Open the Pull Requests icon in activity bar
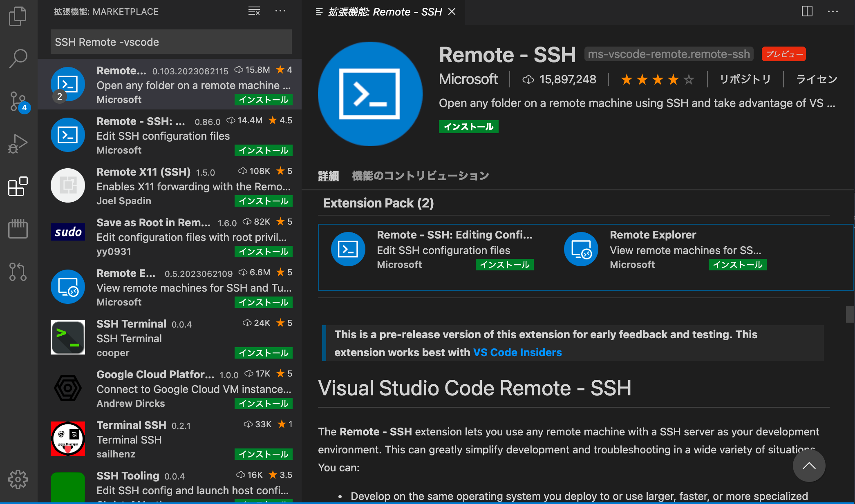This screenshot has height=504, width=855. (18, 271)
